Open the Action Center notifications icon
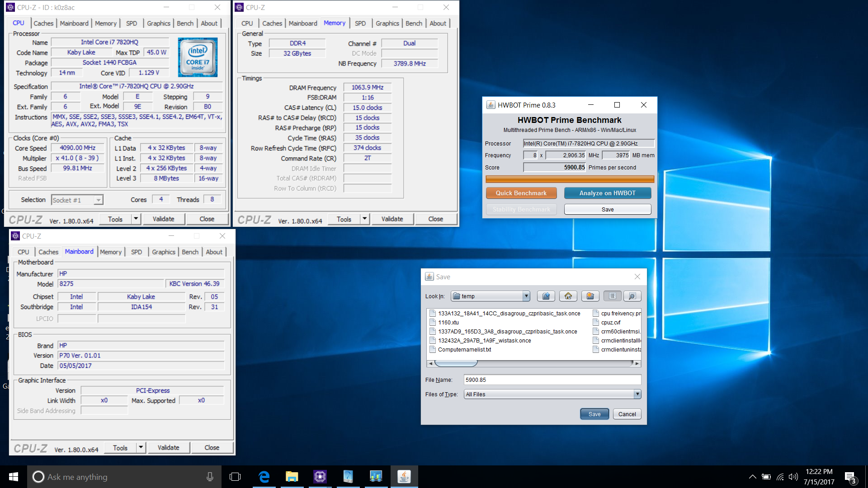868x488 pixels. (850, 477)
